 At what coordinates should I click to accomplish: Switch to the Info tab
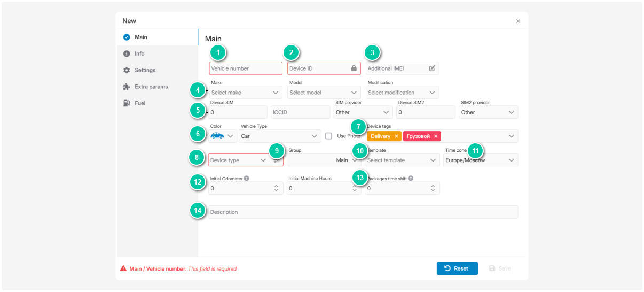[139, 54]
